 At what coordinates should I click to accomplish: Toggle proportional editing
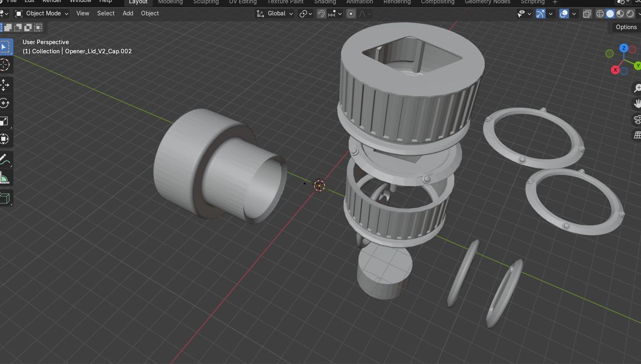[x=351, y=14]
